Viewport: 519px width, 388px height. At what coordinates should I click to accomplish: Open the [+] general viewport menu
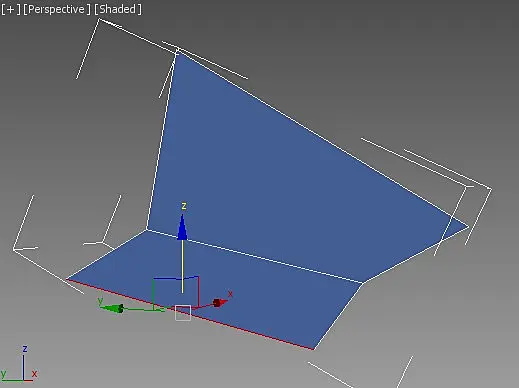[x=11, y=9]
